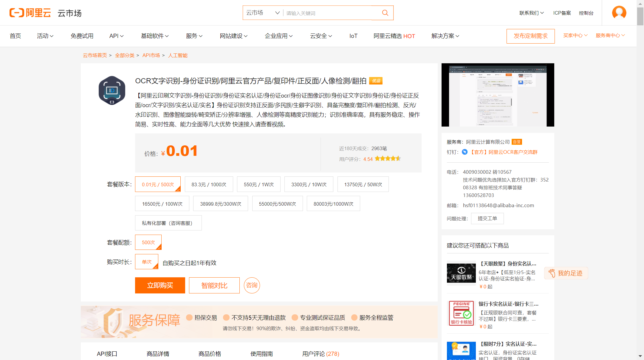Switch to the 使用指南 tab

click(x=261, y=354)
